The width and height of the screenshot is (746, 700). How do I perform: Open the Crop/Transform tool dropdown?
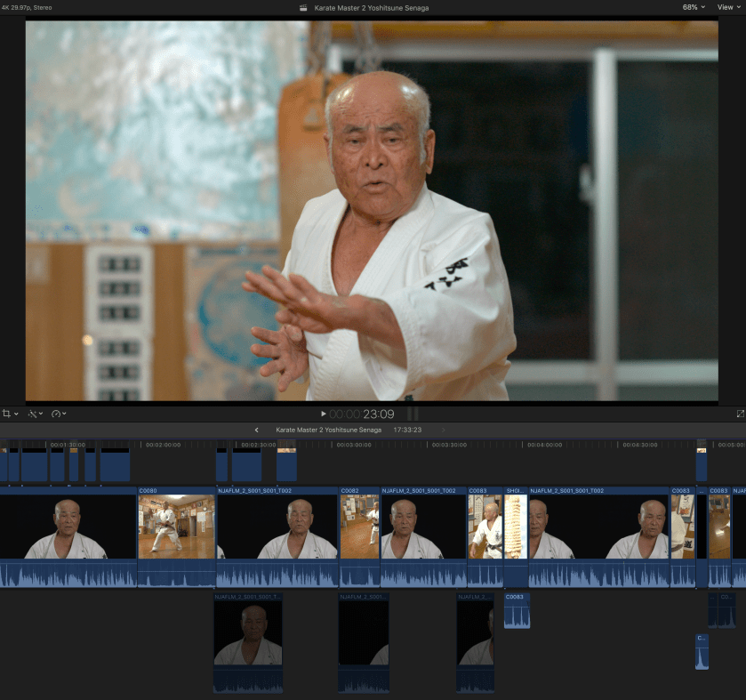(10, 414)
